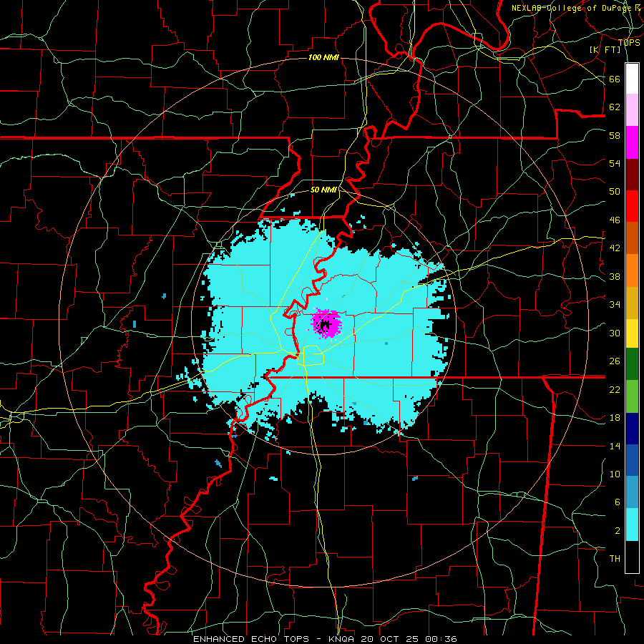Click the '20 OCT 25' date in footer

tap(390, 639)
